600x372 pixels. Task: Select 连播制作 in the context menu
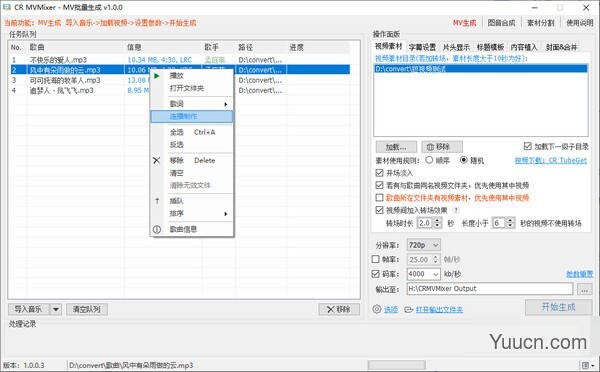(x=191, y=116)
